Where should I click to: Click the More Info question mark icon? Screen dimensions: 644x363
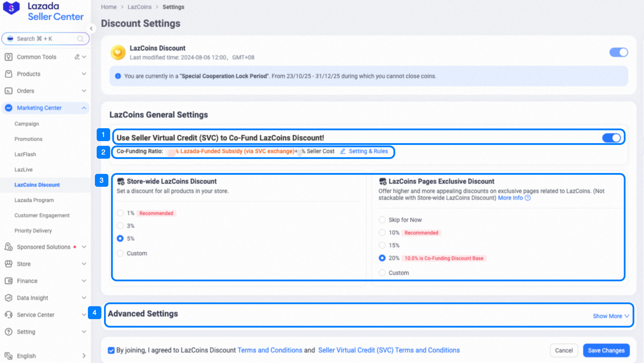(528, 198)
